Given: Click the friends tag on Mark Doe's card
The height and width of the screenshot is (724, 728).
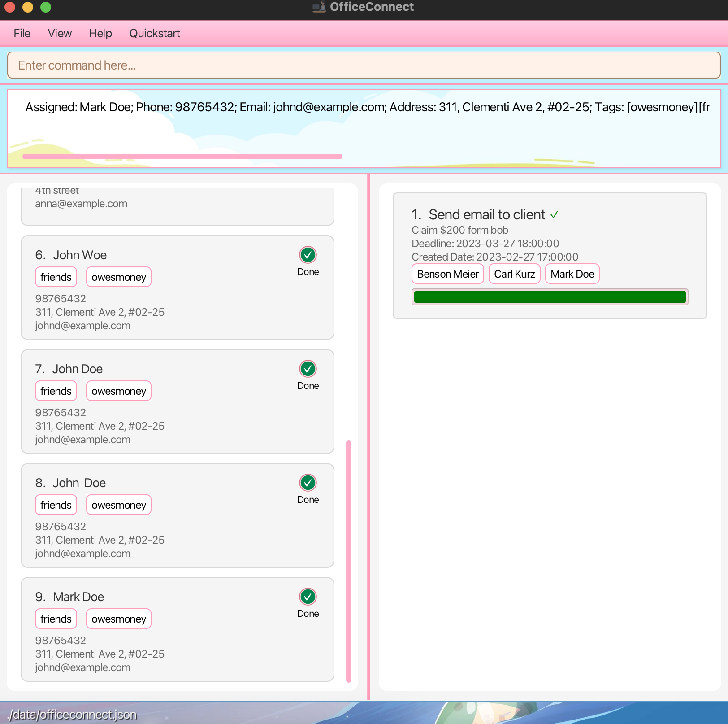Looking at the screenshot, I should tap(56, 619).
